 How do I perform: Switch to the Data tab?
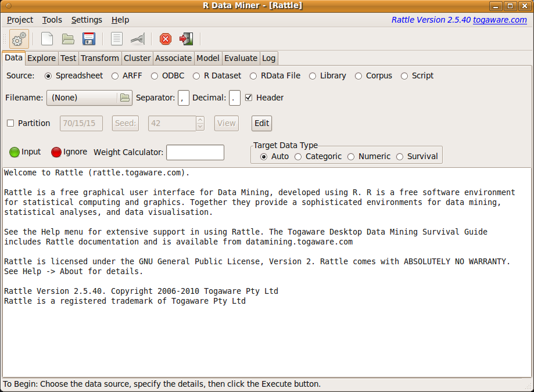coord(13,58)
